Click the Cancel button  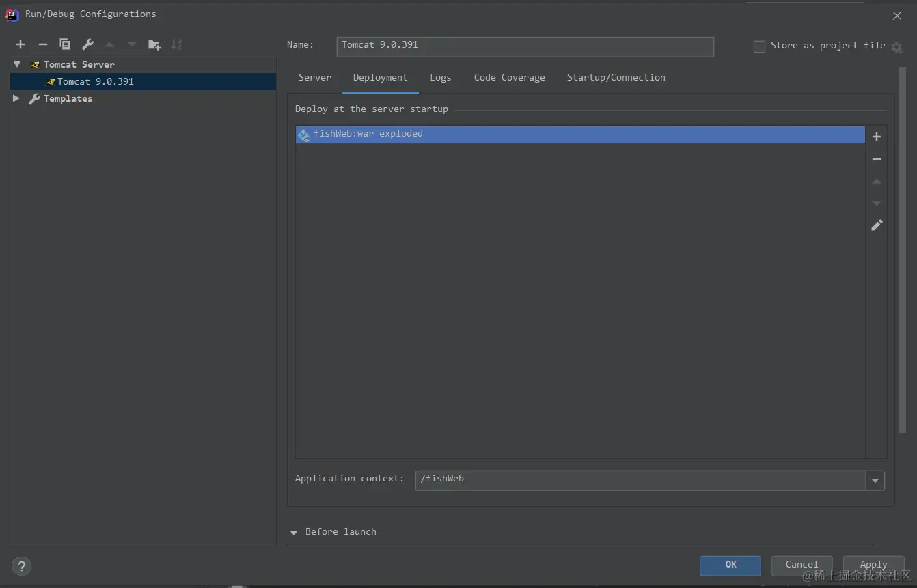click(802, 565)
